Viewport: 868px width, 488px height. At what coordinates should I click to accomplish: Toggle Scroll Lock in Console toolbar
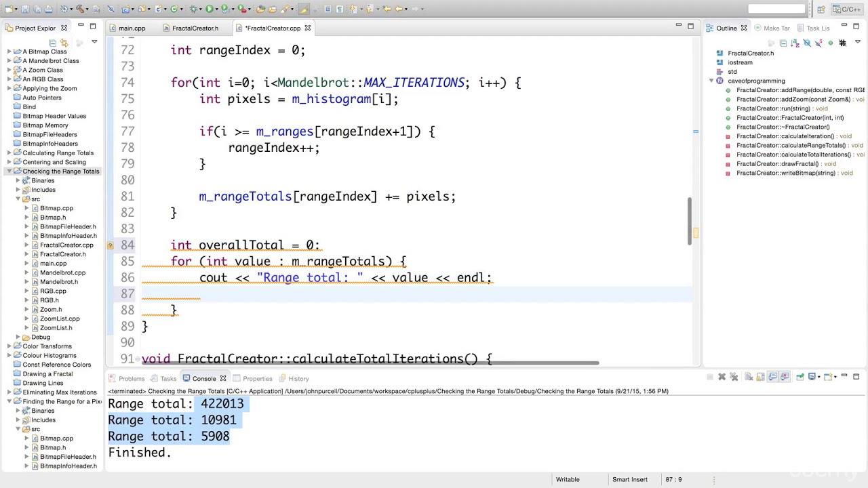pos(761,377)
